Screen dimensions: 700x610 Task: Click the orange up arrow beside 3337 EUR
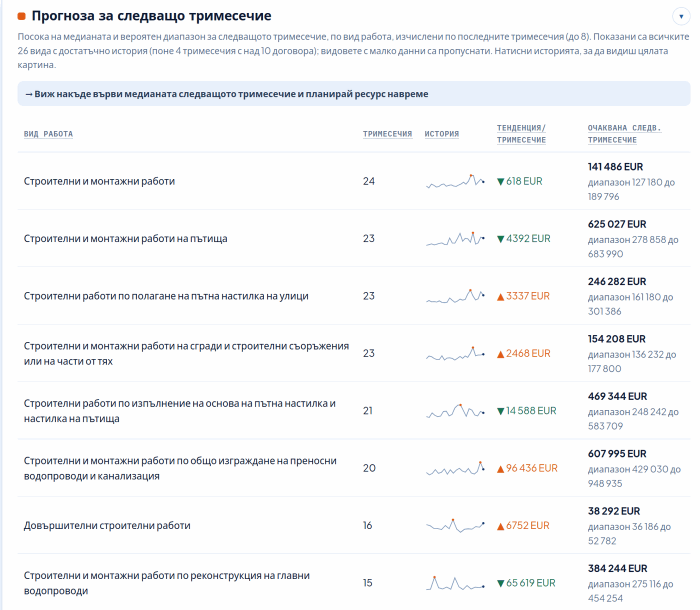[x=500, y=296]
